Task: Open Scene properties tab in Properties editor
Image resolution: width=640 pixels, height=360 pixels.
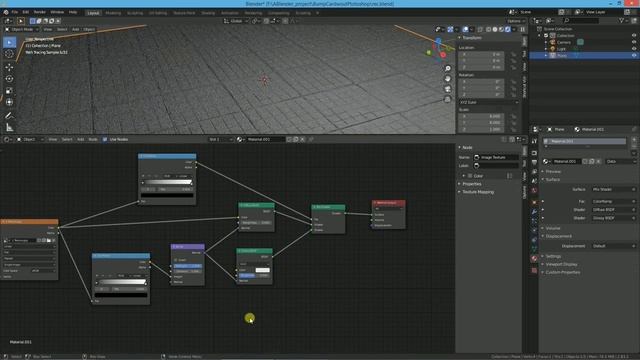Action: click(x=534, y=181)
